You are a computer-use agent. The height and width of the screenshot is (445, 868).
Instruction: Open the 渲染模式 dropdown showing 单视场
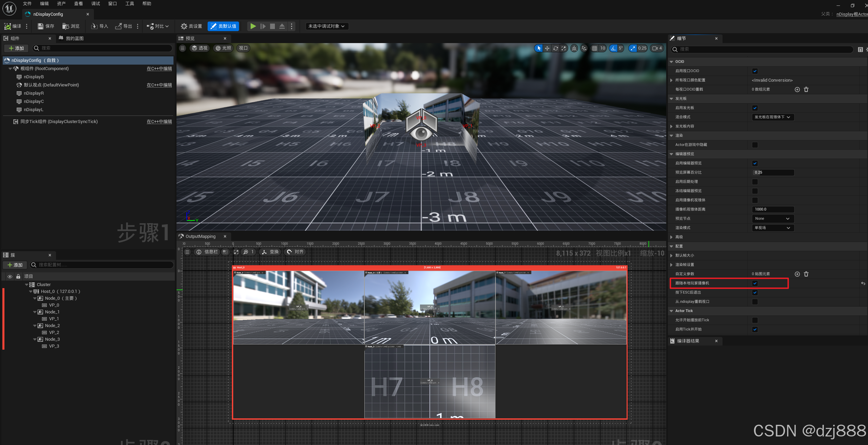(x=772, y=228)
